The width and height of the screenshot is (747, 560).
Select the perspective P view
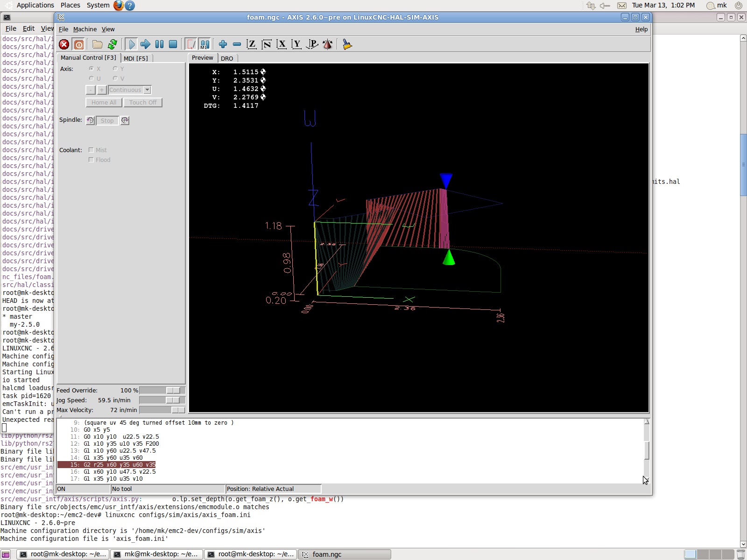[312, 44]
